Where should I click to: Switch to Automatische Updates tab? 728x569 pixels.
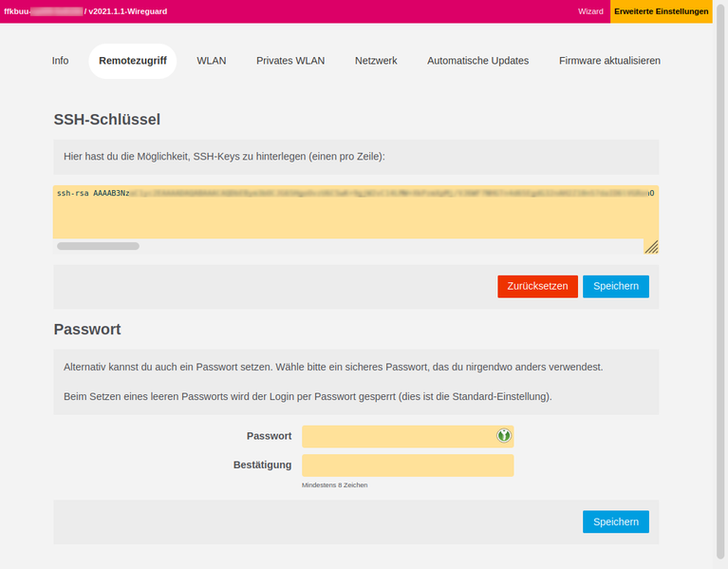point(477,61)
